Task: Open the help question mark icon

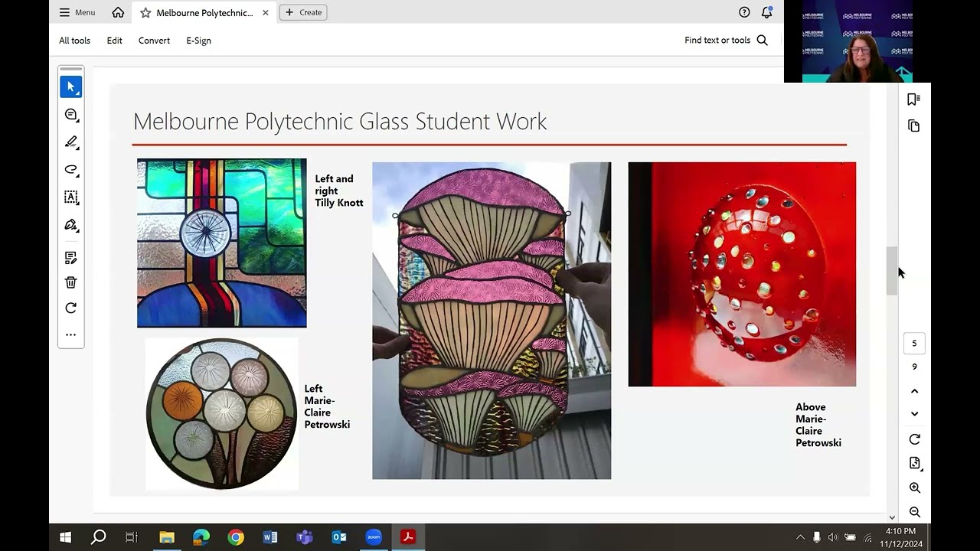Action: click(744, 12)
